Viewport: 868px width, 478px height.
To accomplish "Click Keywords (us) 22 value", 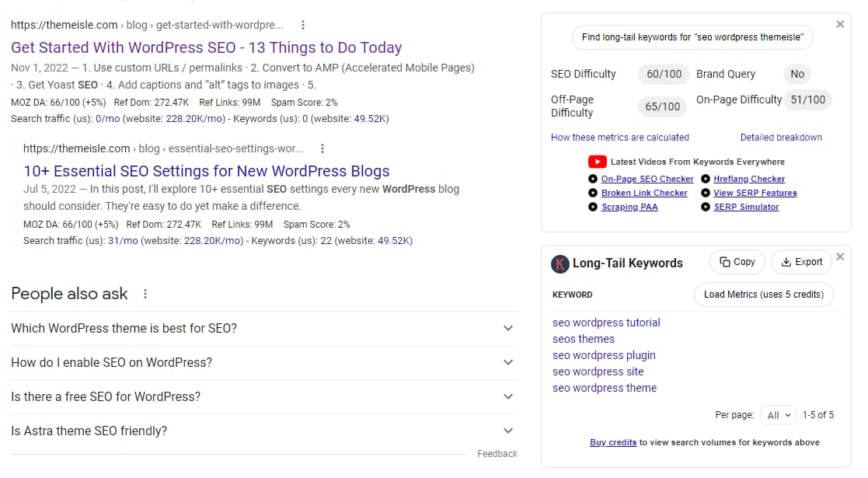I will pos(326,240).
